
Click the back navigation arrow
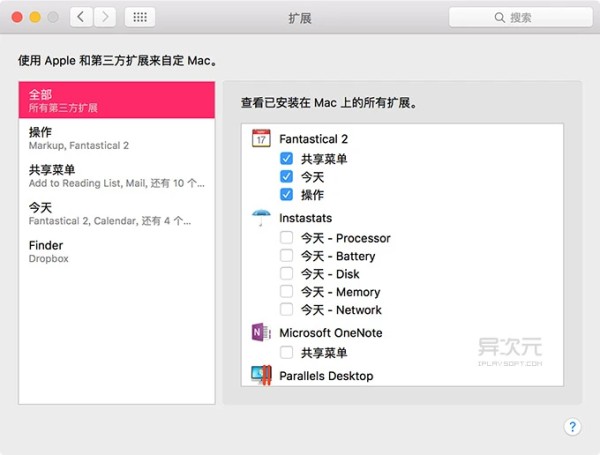[x=81, y=17]
